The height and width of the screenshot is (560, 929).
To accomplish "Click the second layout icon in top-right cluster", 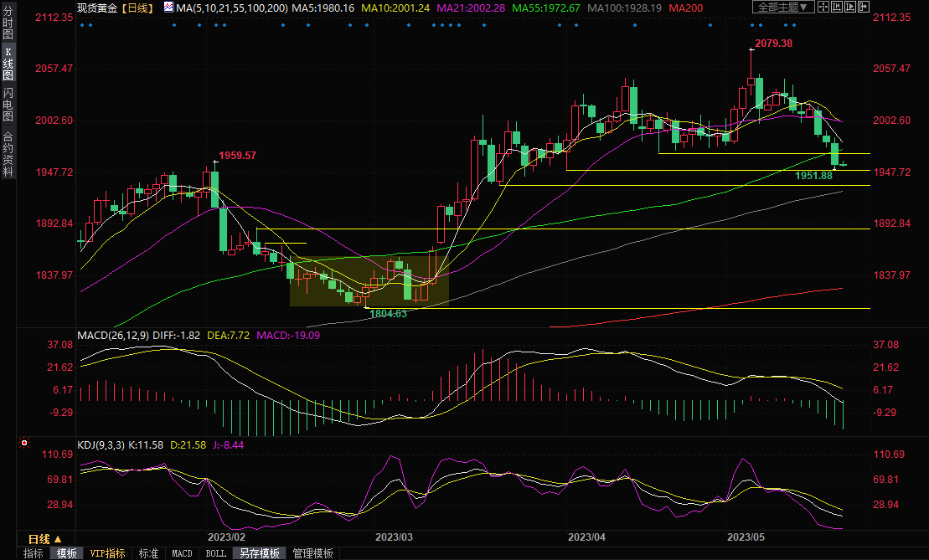I will 839,8.
